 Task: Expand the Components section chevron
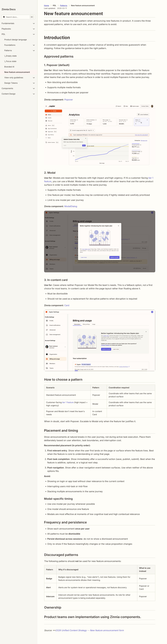point(34,88)
